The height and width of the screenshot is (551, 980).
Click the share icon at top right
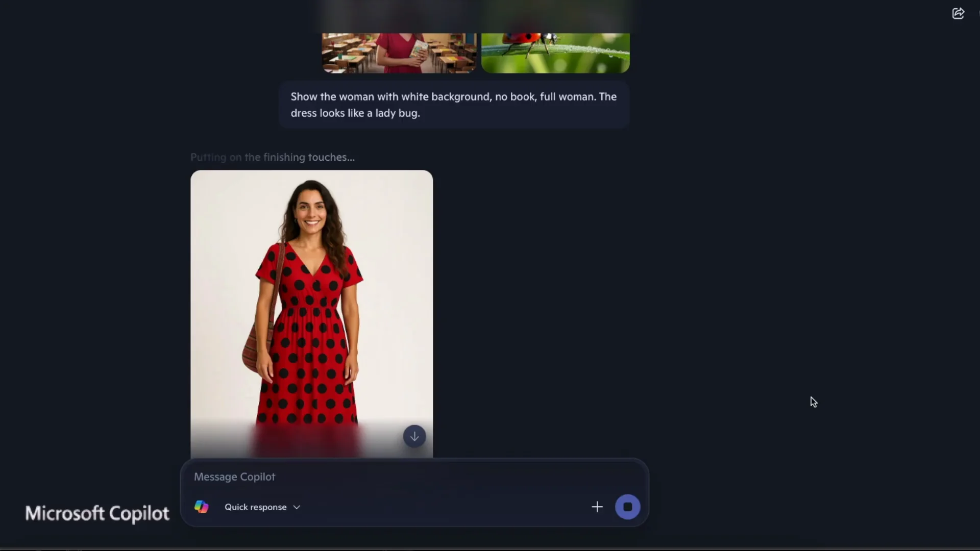(958, 14)
